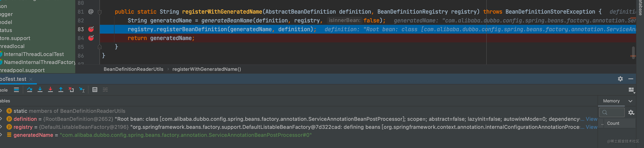
Task: Click the Show Execution Point icon
Action: point(16,90)
